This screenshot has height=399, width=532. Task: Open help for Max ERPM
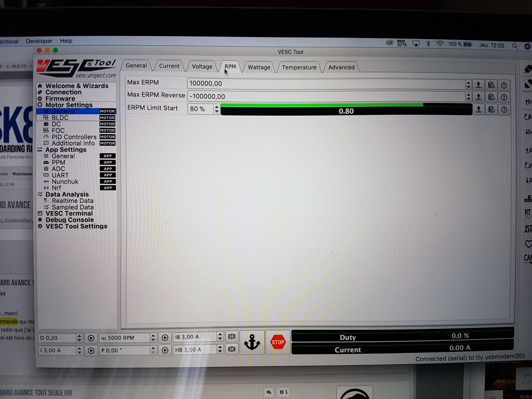(504, 85)
